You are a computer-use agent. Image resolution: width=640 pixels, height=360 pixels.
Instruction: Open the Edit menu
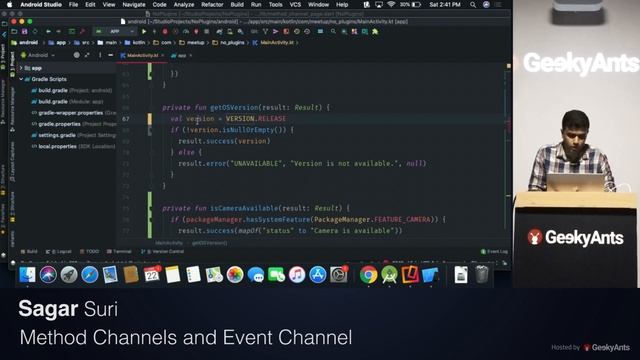coord(90,4)
